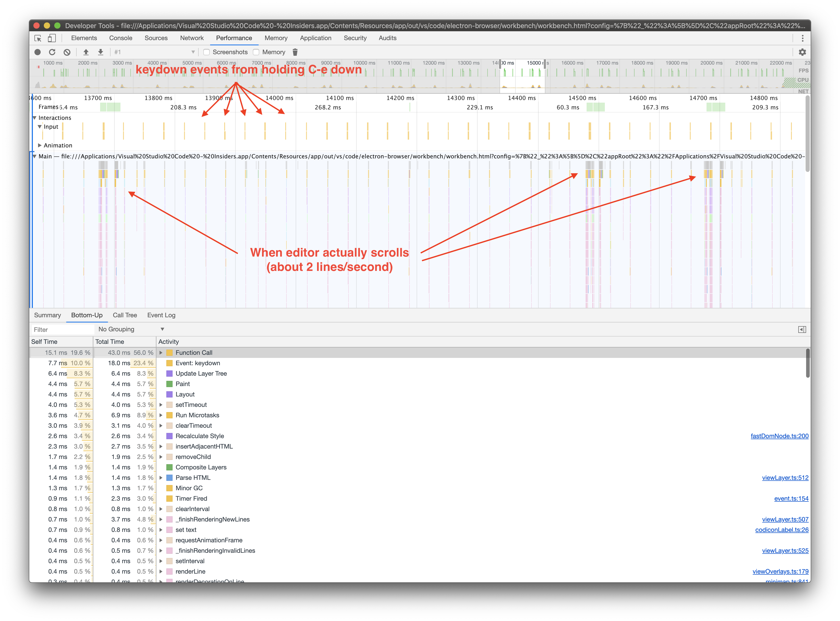Click the Clear recording icon
The height and width of the screenshot is (621, 840).
tap(67, 52)
